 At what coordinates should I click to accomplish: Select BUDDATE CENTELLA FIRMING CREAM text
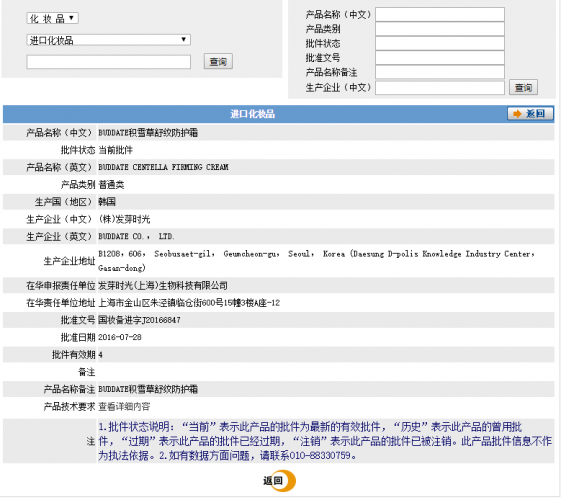click(163, 167)
